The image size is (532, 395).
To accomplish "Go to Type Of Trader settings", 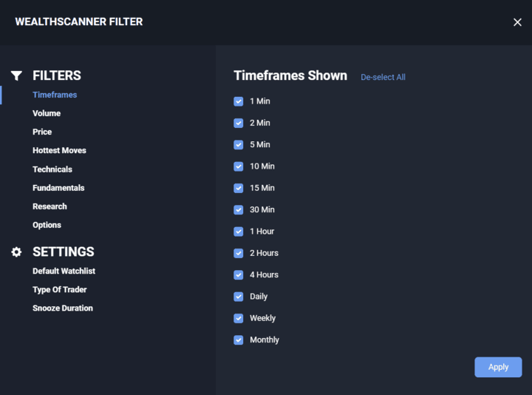I will coord(60,290).
